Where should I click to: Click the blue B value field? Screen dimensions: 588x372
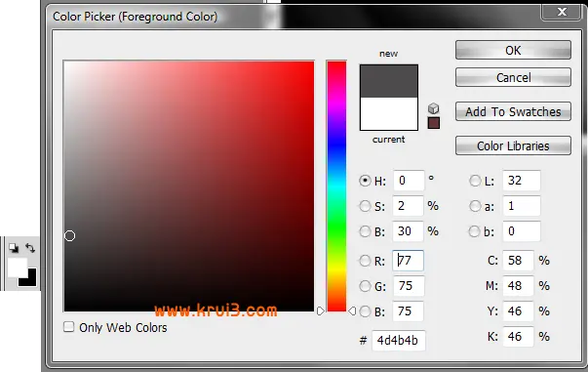tap(408, 311)
